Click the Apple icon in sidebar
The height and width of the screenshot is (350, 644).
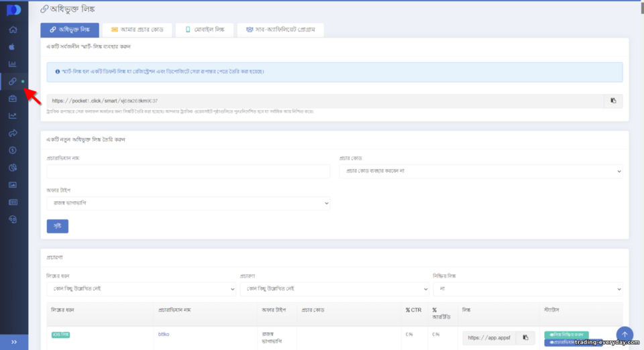point(12,47)
